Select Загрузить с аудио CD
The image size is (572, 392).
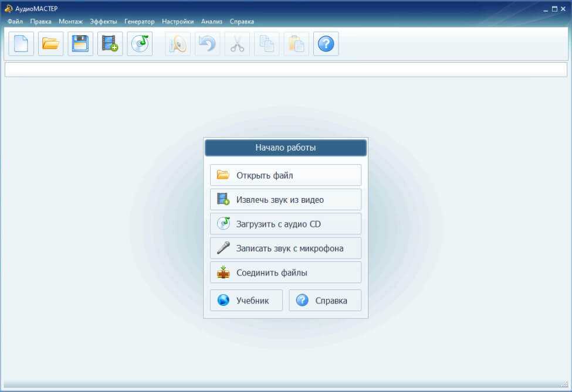[286, 224]
